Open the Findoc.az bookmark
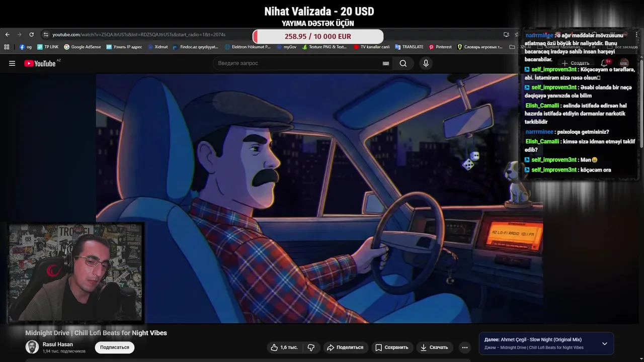Screen dimensions: 644x362 pyautogui.click(x=196, y=47)
